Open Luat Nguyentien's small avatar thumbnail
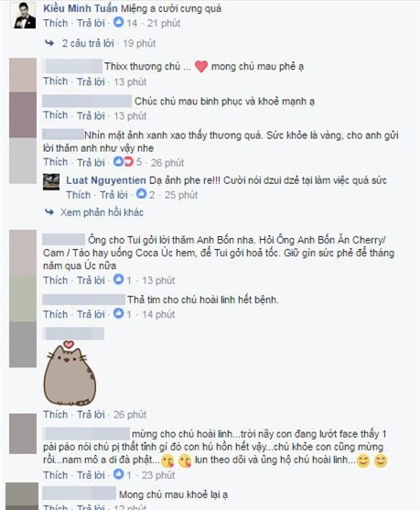 (x=51, y=182)
